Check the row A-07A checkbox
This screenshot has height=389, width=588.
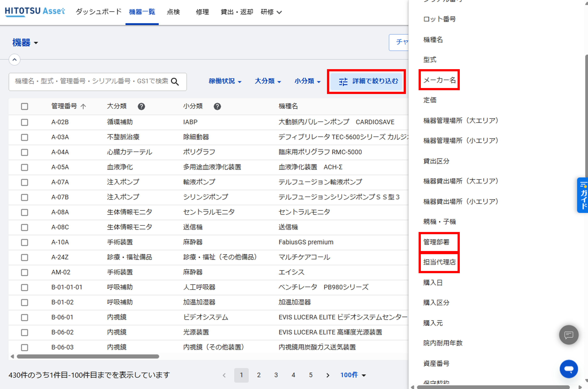[x=25, y=182]
